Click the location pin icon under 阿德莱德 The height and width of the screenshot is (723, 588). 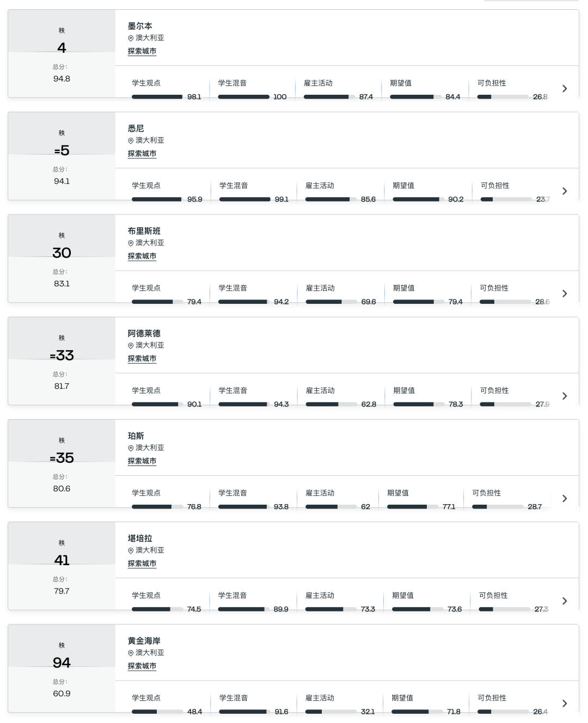pos(131,346)
